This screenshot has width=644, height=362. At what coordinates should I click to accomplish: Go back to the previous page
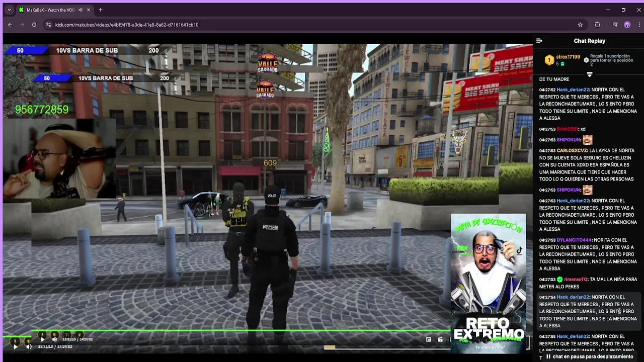10,25
